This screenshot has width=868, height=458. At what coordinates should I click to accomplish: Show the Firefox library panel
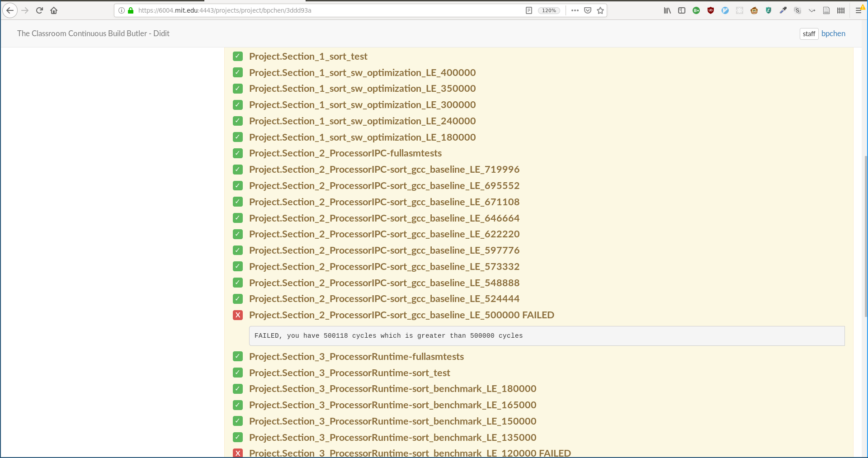667,10
